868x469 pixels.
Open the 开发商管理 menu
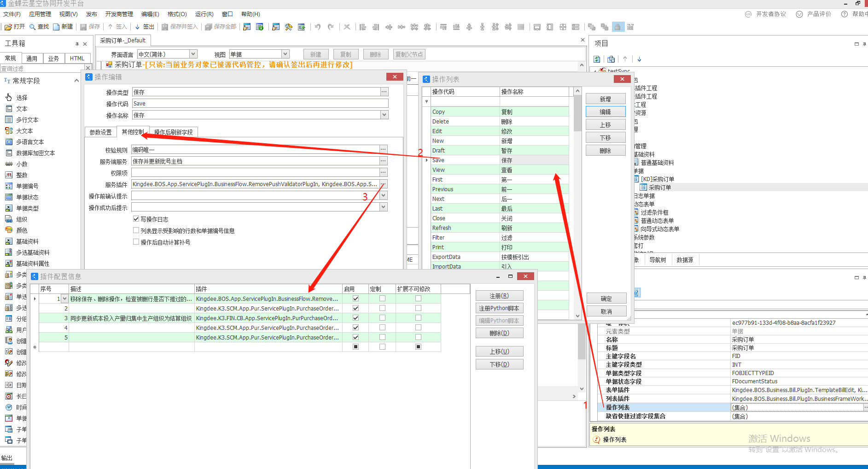click(119, 14)
